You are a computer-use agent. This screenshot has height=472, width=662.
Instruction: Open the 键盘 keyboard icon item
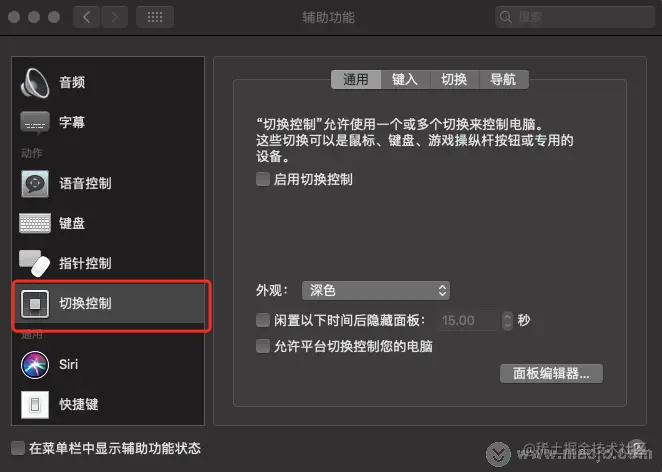(x=35, y=223)
